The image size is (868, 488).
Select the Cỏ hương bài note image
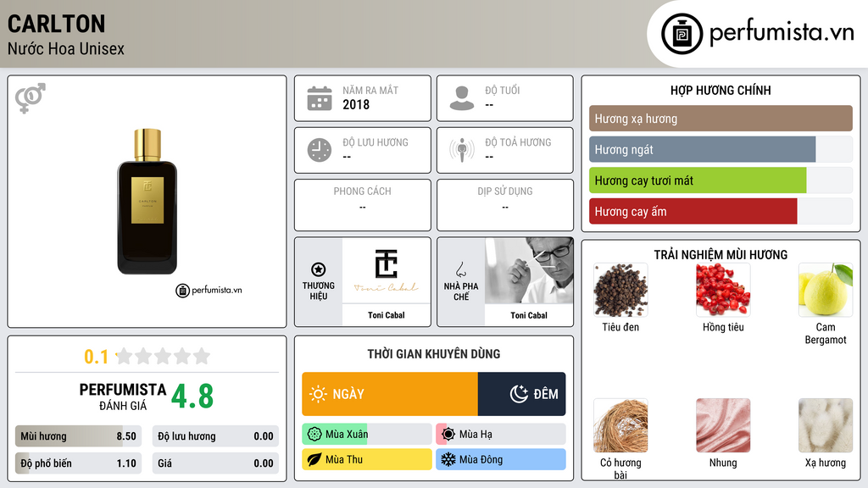620,425
